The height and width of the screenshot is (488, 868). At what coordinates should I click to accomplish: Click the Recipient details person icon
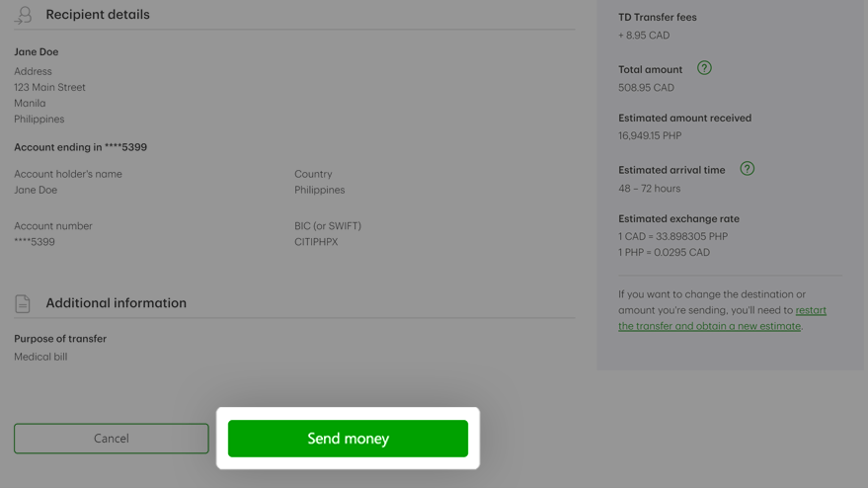tap(23, 15)
